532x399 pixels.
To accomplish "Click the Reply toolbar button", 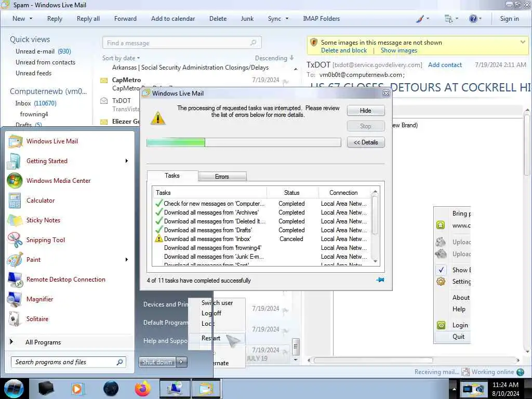I will pos(55,19).
